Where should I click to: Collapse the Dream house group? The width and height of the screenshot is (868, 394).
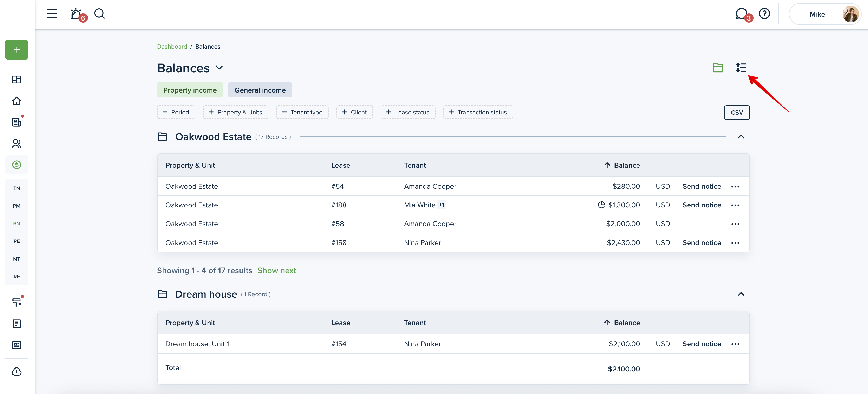741,294
